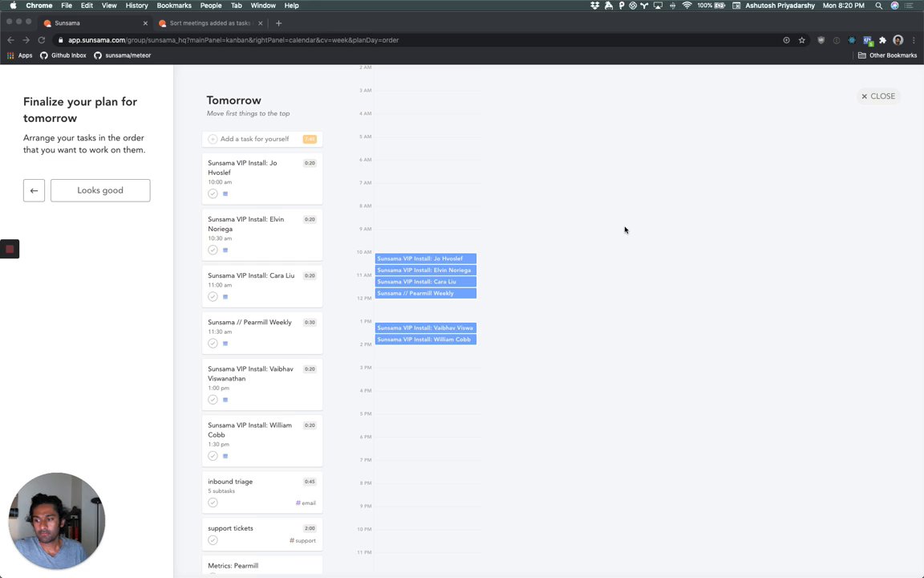Click the Looks good button
The image size is (924, 578).
pyautogui.click(x=100, y=190)
